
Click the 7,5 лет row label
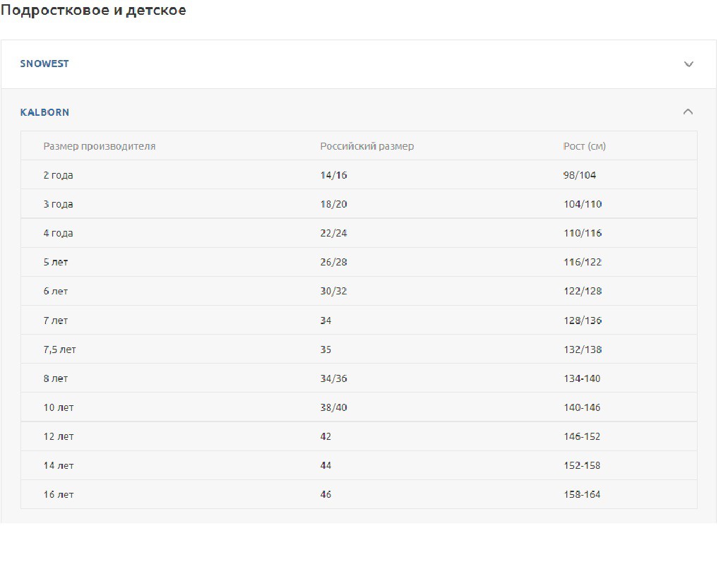point(59,349)
